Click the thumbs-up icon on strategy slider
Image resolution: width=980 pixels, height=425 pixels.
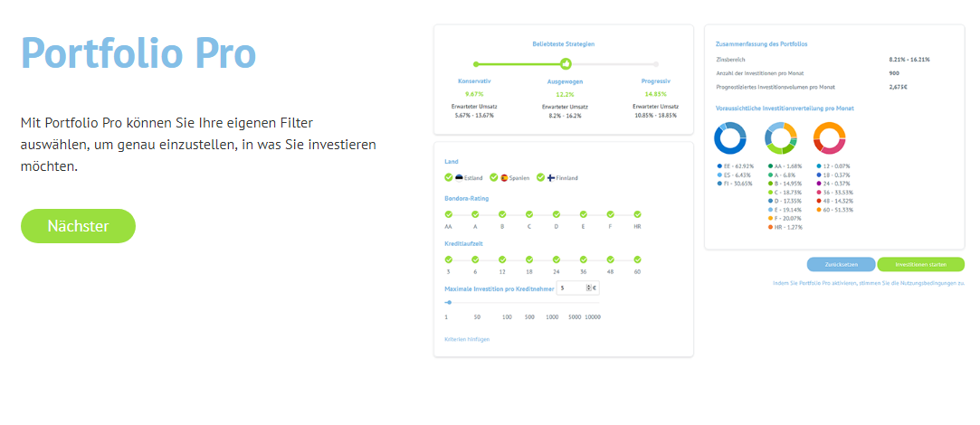click(x=566, y=64)
